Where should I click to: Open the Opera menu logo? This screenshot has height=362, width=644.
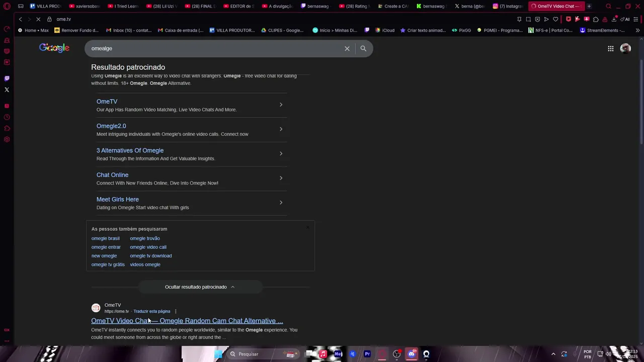[7, 6]
